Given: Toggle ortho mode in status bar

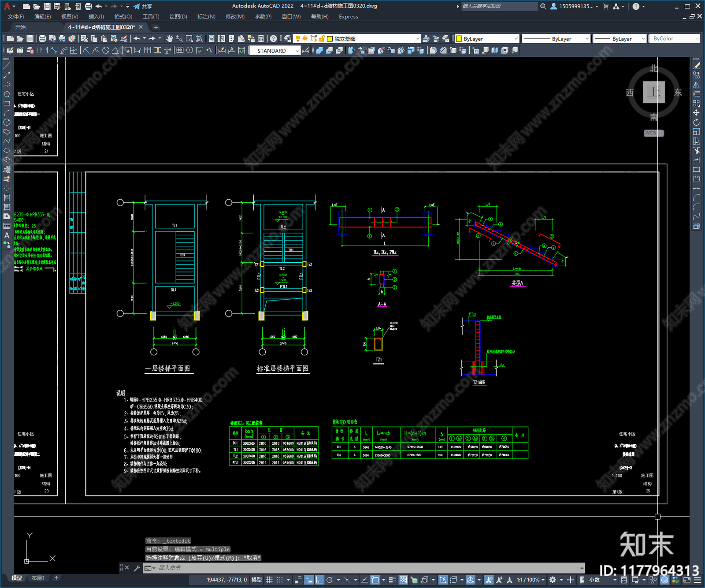Looking at the screenshot, I should coord(319,580).
